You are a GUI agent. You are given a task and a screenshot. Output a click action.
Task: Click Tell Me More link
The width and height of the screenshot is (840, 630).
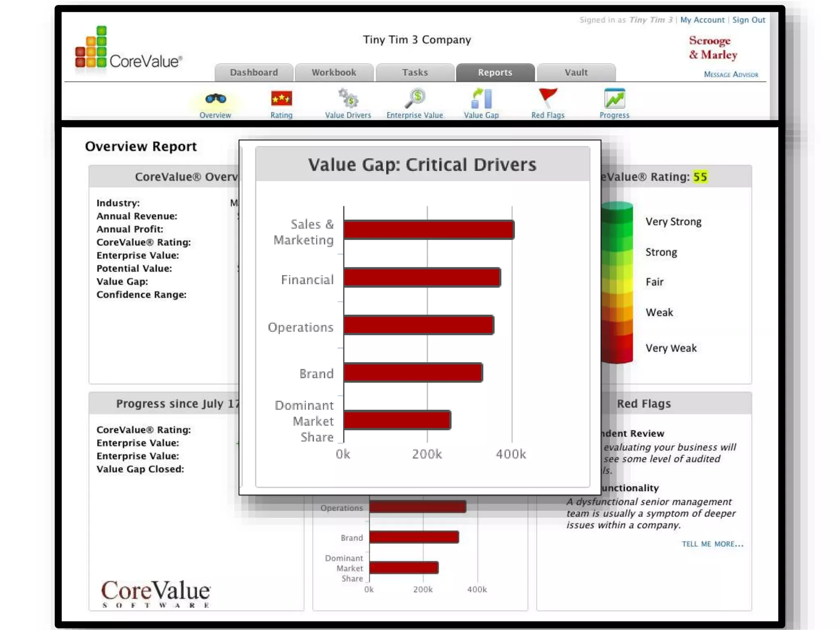tap(712, 544)
